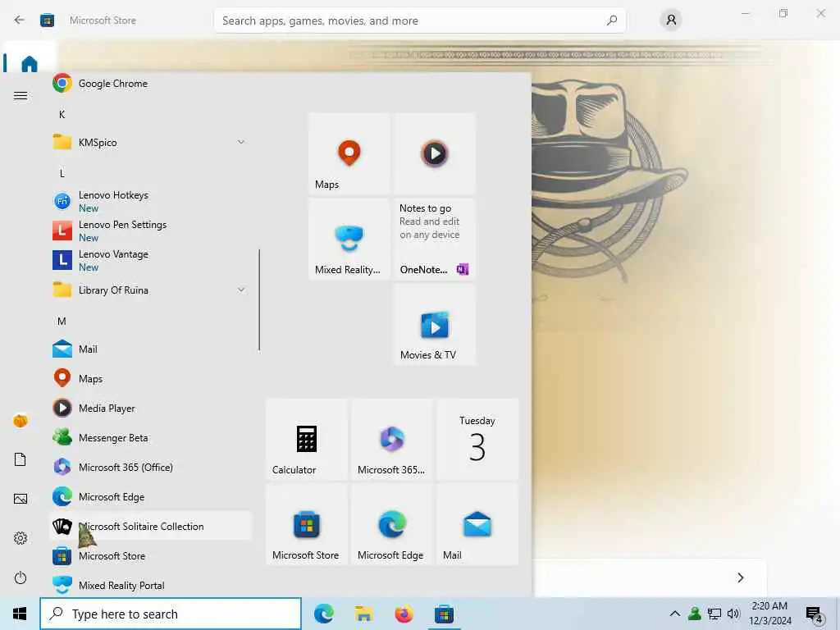The width and height of the screenshot is (840, 630).
Task: Open File Explorer from the taskbar
Action: (x=363, y=614)
